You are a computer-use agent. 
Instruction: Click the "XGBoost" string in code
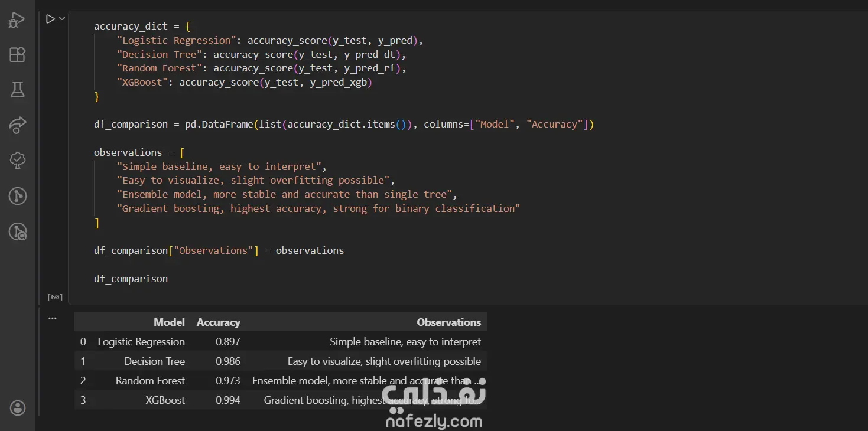tap(142, 82)
